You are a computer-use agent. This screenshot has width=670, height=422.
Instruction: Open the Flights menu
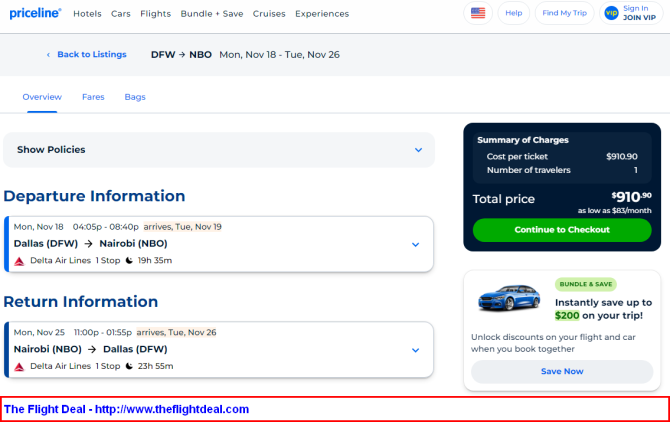pos(156,14)
